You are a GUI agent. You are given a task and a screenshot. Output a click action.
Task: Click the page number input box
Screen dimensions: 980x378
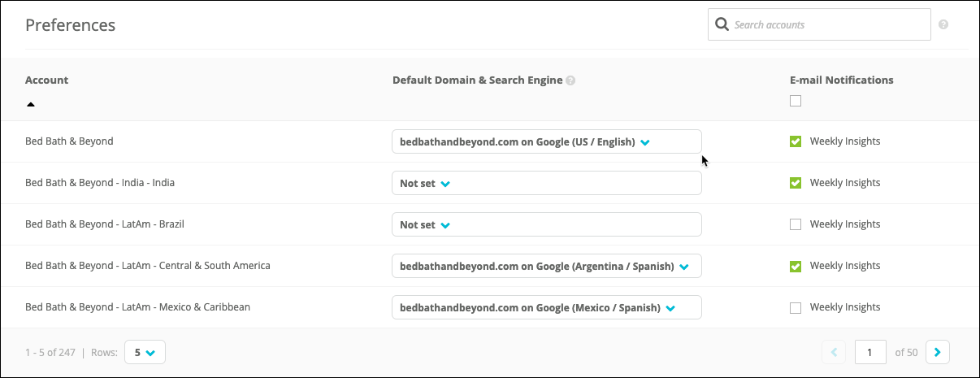pos(870,352)
